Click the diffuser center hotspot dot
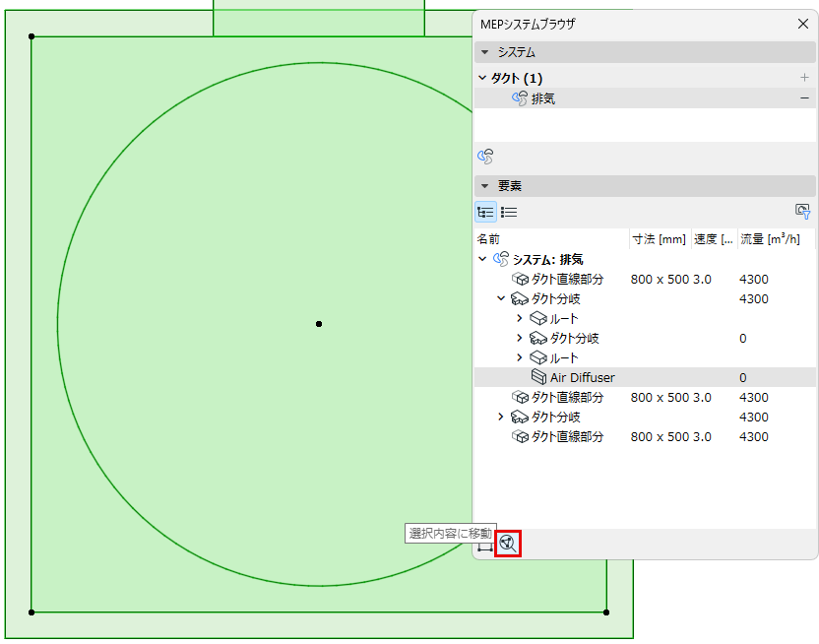This screenshot has width=819, height=644. tap(319, 324)
